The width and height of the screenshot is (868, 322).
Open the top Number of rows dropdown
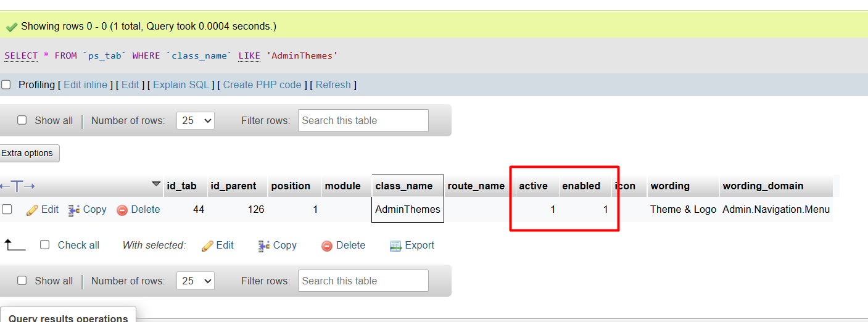195,120
